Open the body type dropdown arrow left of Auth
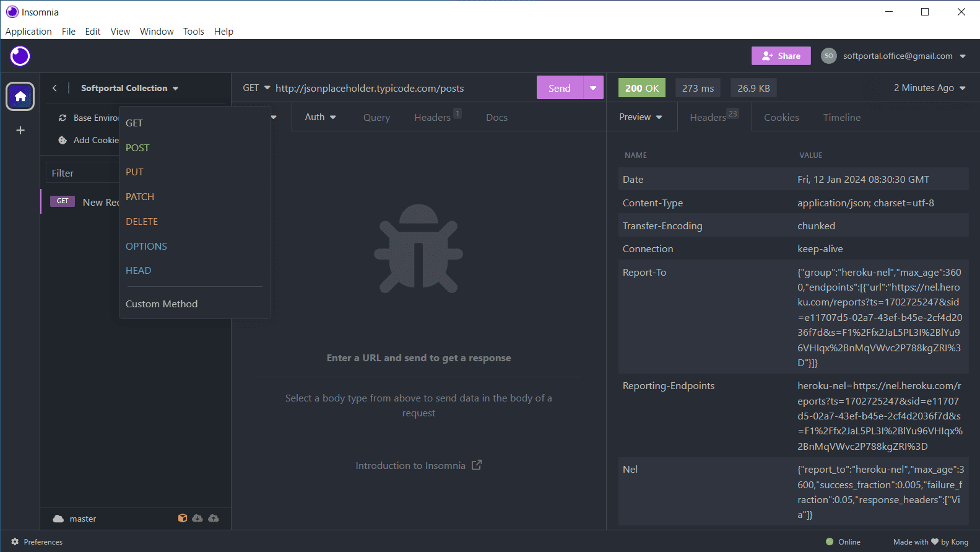The height and width of the screenshot is (552, 980). pos(274,117)
